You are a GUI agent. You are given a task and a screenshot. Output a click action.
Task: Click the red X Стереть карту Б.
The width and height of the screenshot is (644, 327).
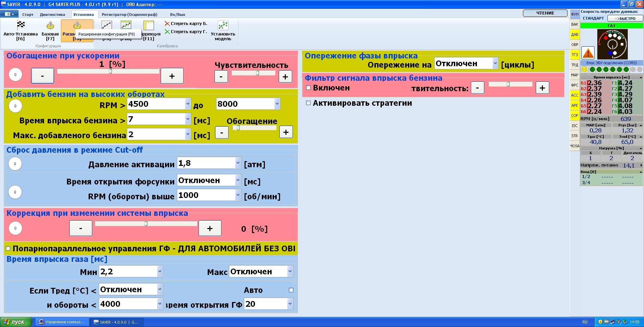(x=167, y=24)
